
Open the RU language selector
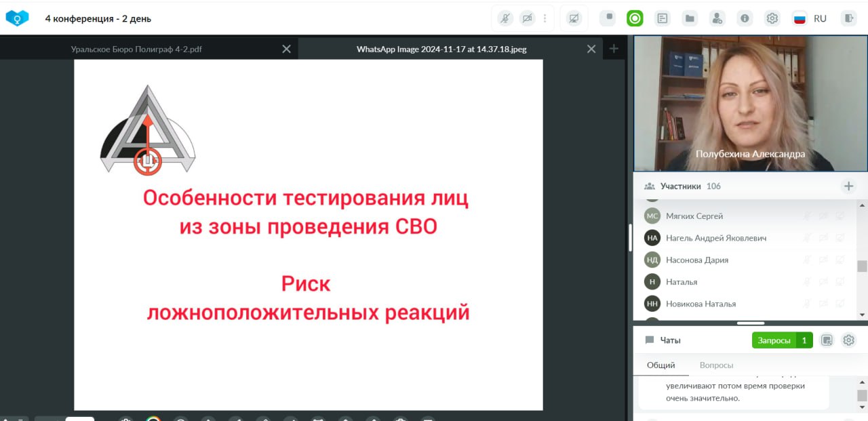click(x=810, y=18)
